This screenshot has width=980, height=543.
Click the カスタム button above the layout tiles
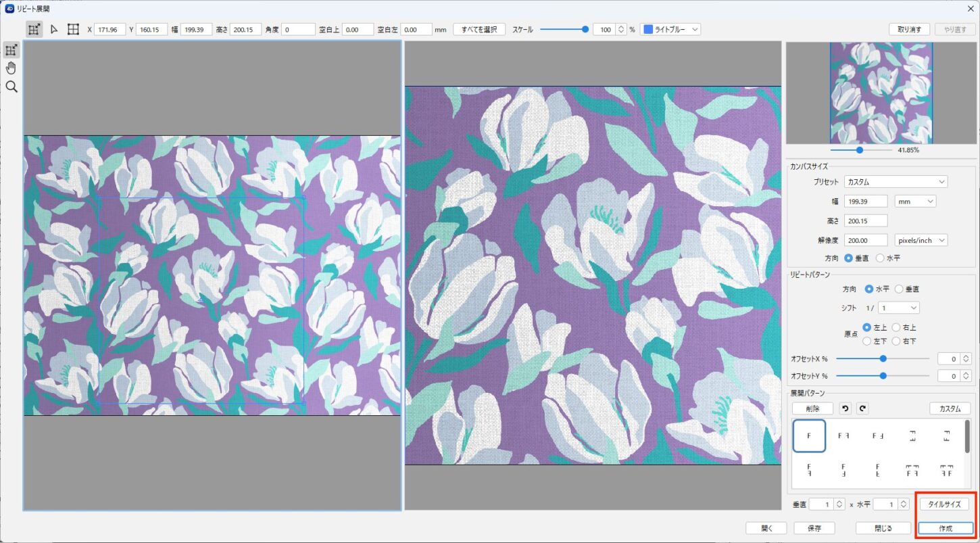[950, 408]
